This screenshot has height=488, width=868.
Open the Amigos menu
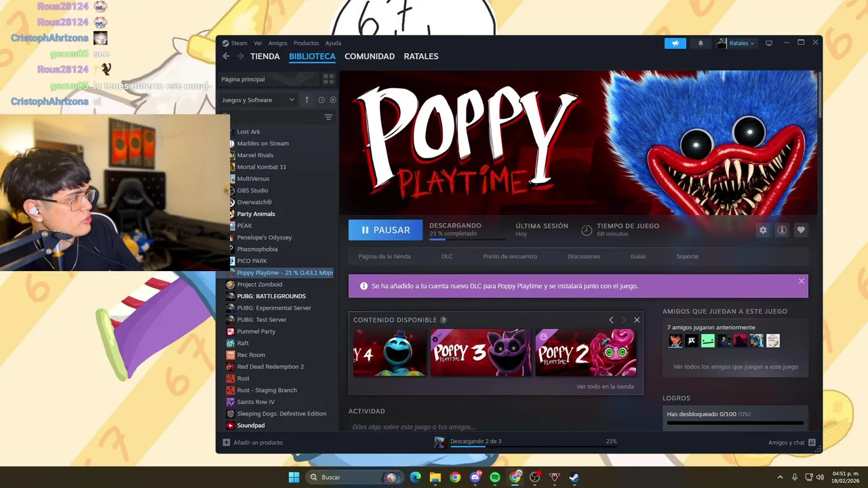278,43
